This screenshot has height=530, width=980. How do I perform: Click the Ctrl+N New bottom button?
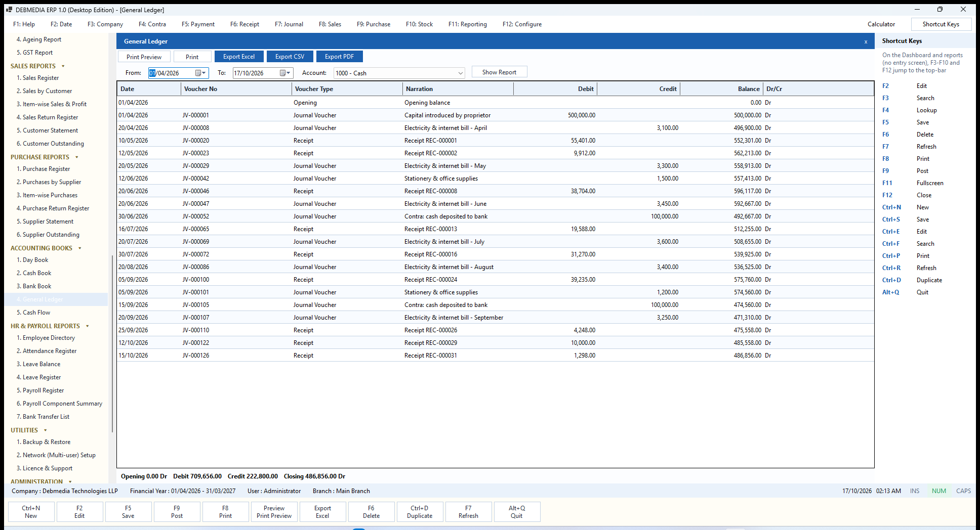point(31,512)
